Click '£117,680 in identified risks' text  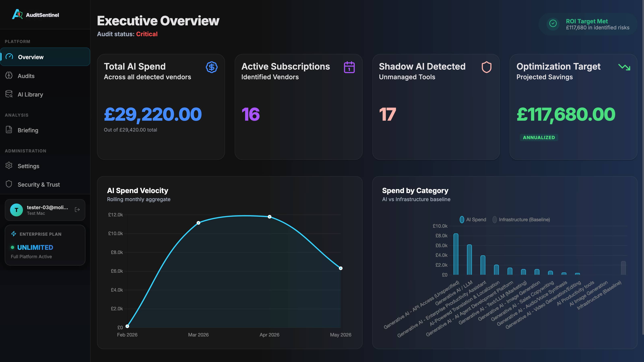click(598, 28)
